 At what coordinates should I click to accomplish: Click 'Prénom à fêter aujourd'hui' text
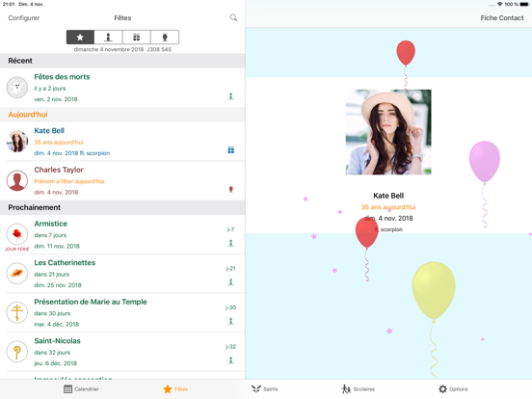[x=69, y=181]
